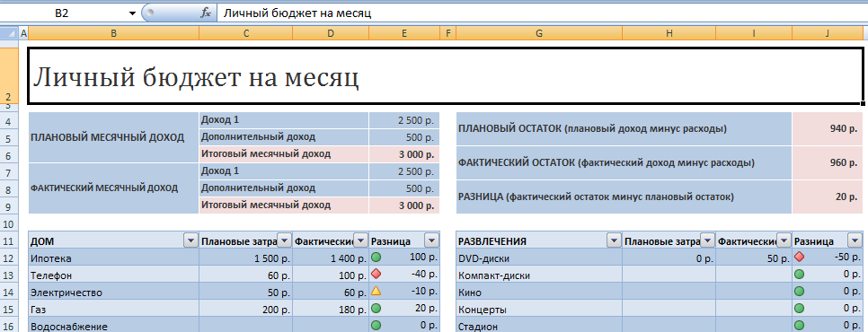Screen dimensions: 868x332
Task: Select the Компакт-диски cell
Action: click(539, 275)
